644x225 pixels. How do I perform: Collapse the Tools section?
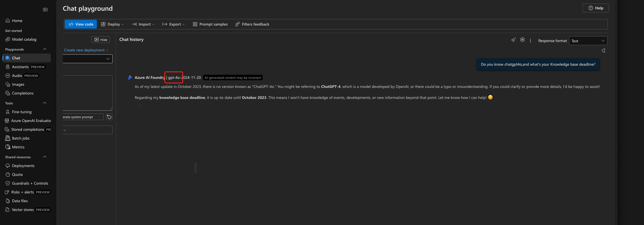tap(45, 103)
